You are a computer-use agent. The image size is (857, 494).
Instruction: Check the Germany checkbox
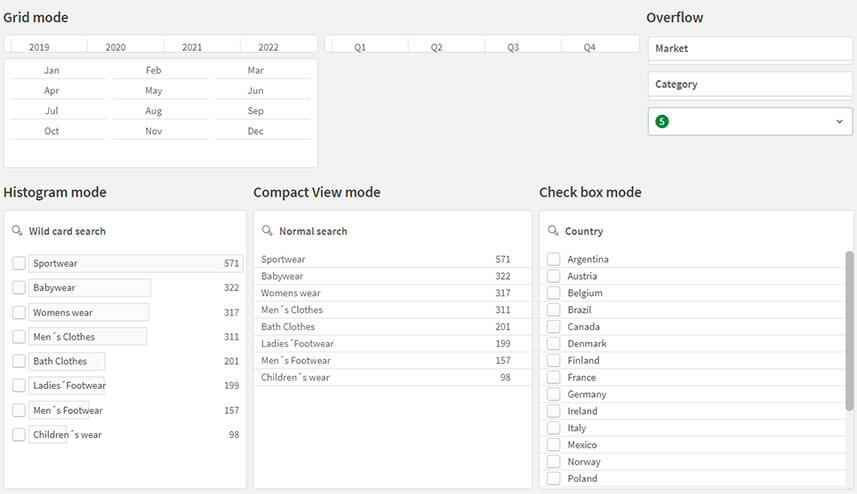(554, 394)
